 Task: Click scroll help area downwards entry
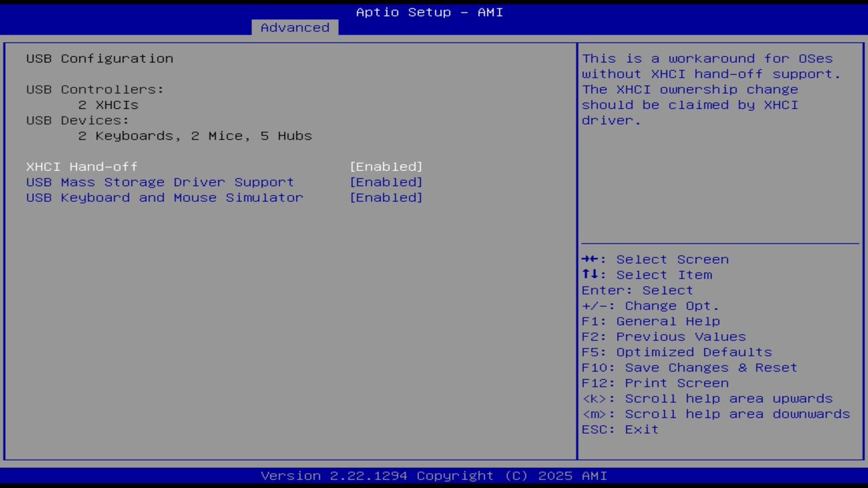[715, 413]
